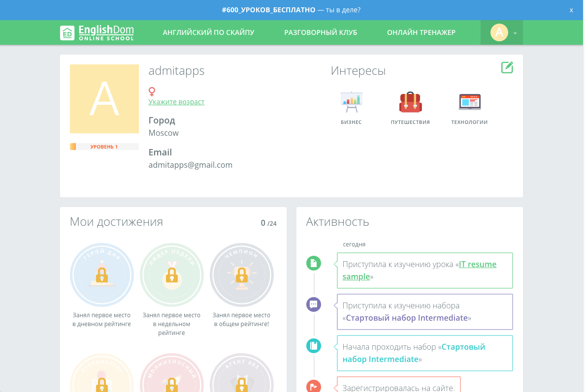Click the Уровень 1 progress bar
This screenshot has width=585, height=392.
[104, 147]
